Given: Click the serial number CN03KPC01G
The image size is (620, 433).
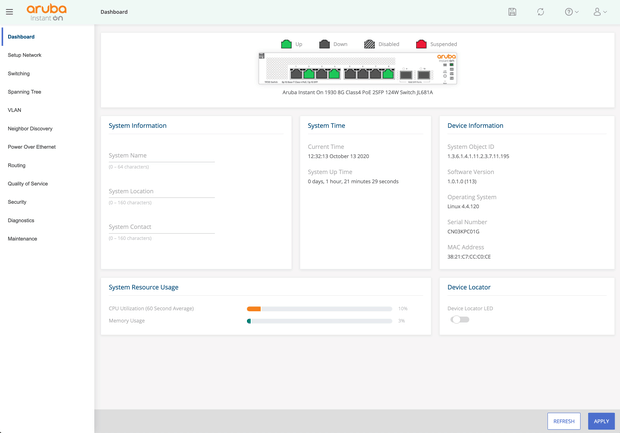Looking at the screenshot, I should click(463, 232).
